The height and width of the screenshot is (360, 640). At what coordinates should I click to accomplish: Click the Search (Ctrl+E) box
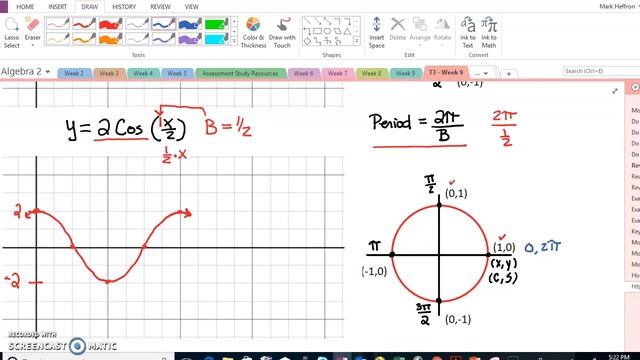601,71
